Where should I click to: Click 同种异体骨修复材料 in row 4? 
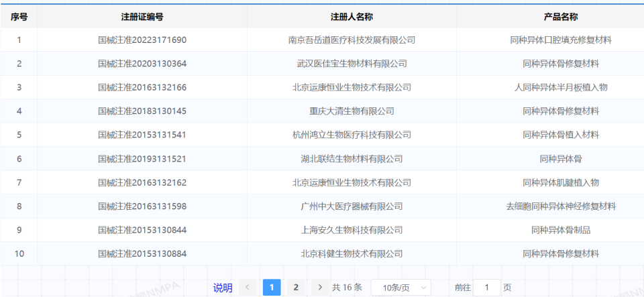coord(561,111)
